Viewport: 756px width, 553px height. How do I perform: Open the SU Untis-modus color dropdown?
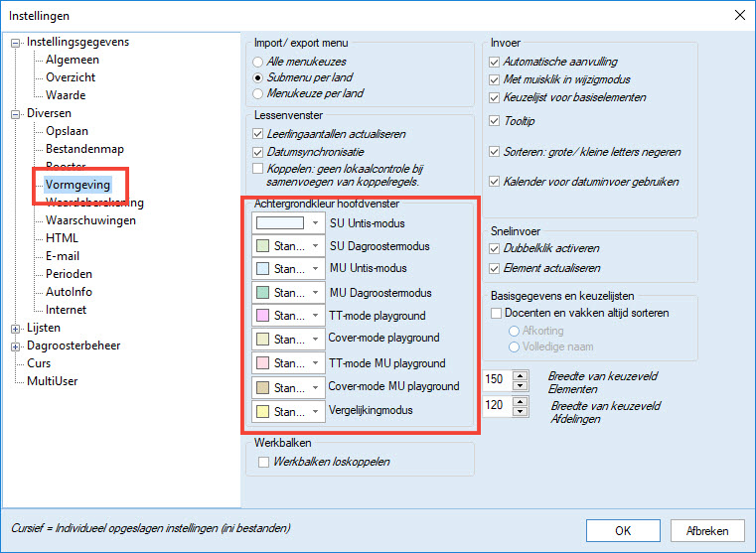click(x=315, y=223)
